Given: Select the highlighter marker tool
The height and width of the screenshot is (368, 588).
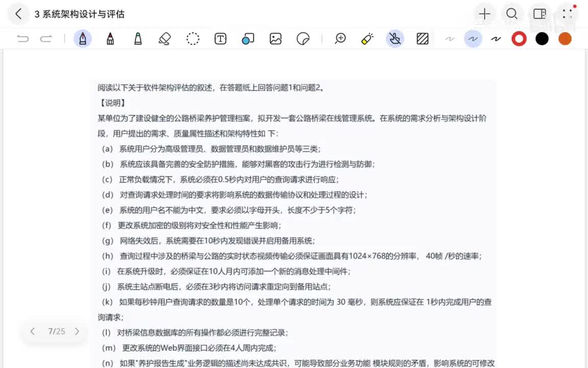Looking at the screenshot, I should click(x=138, y=39).
